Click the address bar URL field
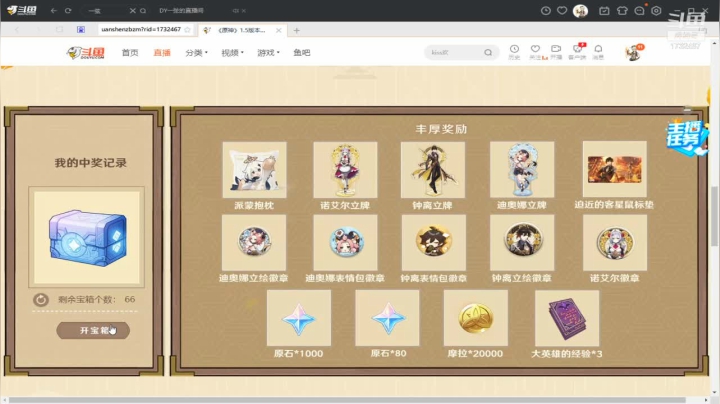Viewport: 720px width, 404px height. pyautogui.click(x=141, y=30)
